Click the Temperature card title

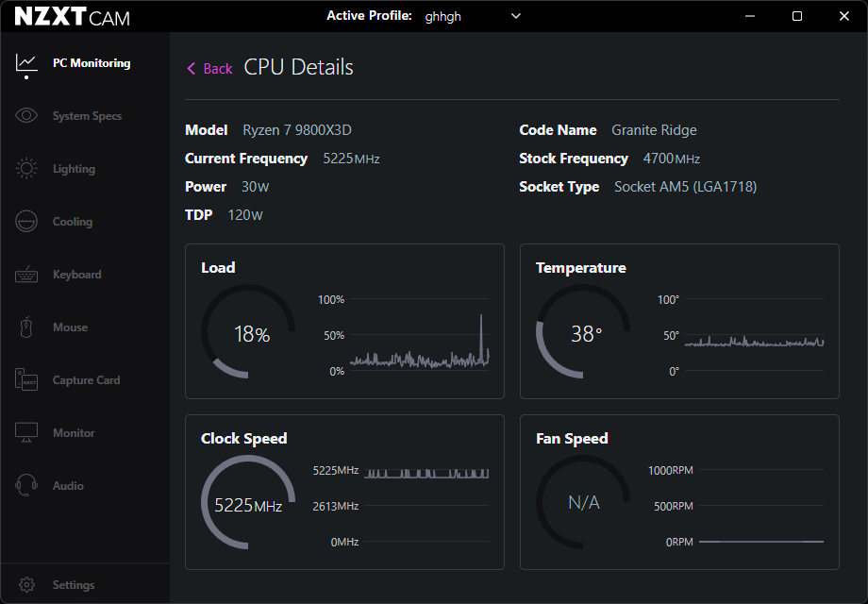pyautogui.click(x=580, y=268)
